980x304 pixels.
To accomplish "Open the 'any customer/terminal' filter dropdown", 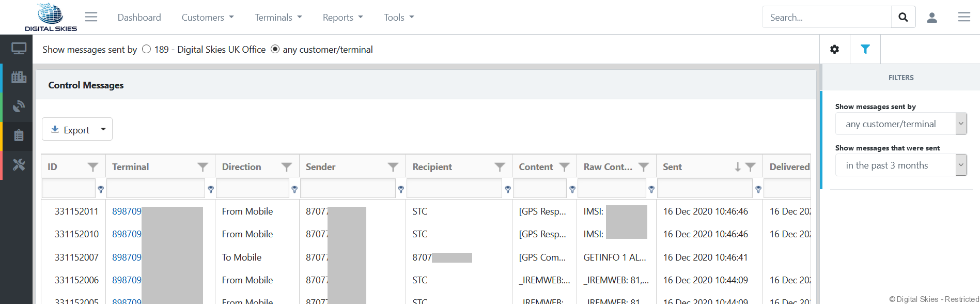I will coord(900,124).
